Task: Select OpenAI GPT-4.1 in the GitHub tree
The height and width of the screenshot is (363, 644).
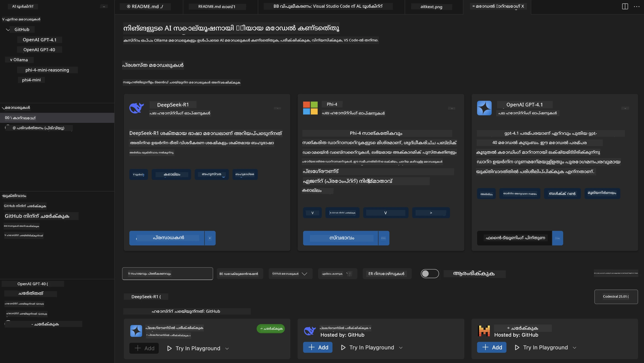Action: pyautogui.click(x=39, y=40)
